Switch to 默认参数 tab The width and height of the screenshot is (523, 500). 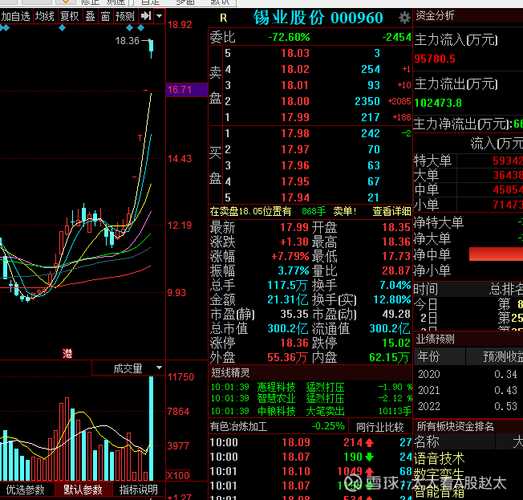(x=83, y=490)
